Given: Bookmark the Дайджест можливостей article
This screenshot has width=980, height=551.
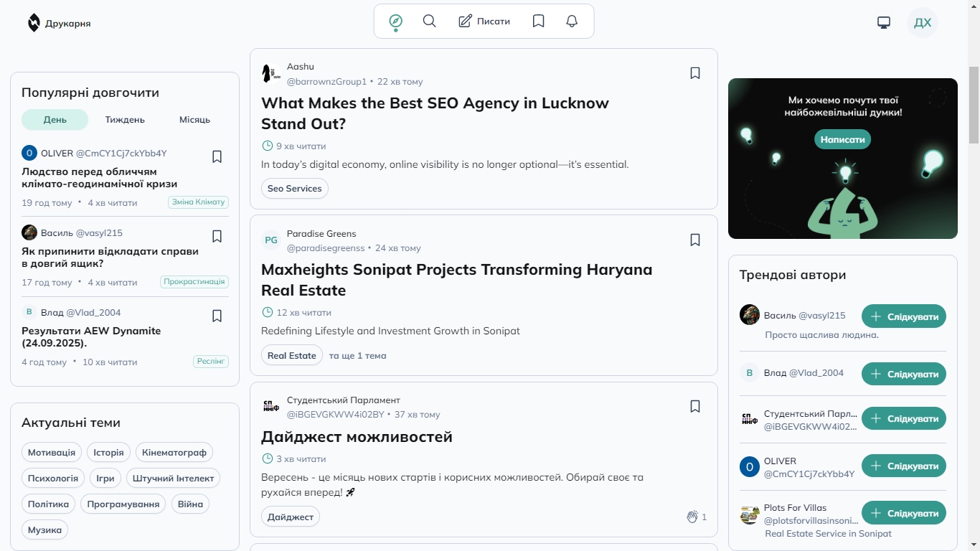Looking at the screenshot, I should coord(695,406).
